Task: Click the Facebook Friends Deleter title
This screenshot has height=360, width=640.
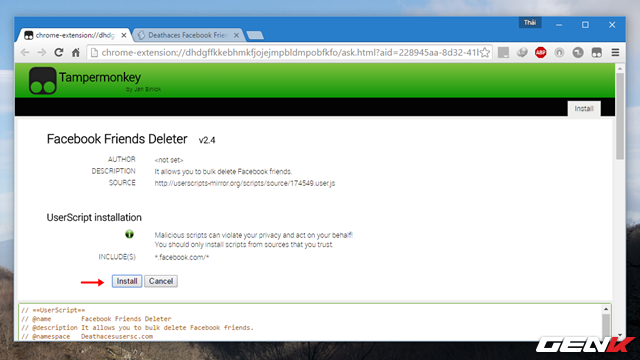Action: [117, 139]
